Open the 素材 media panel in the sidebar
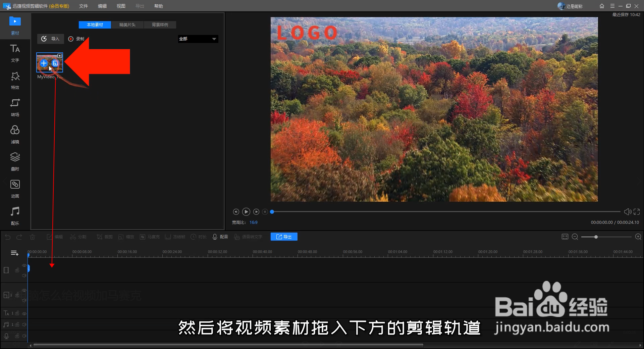644x349 pixels. coord(15,26)
